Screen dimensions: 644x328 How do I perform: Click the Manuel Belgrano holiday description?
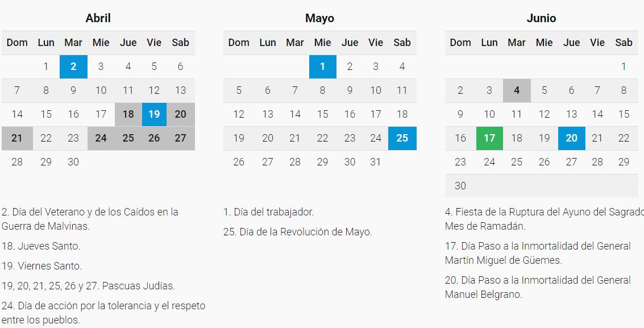tap(537, 287)
